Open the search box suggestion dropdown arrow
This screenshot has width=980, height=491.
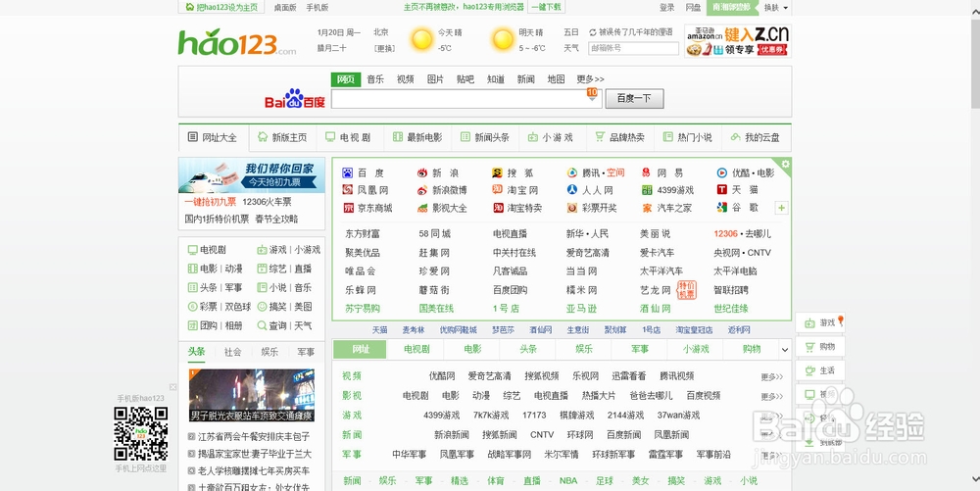(x=592, y=97)
